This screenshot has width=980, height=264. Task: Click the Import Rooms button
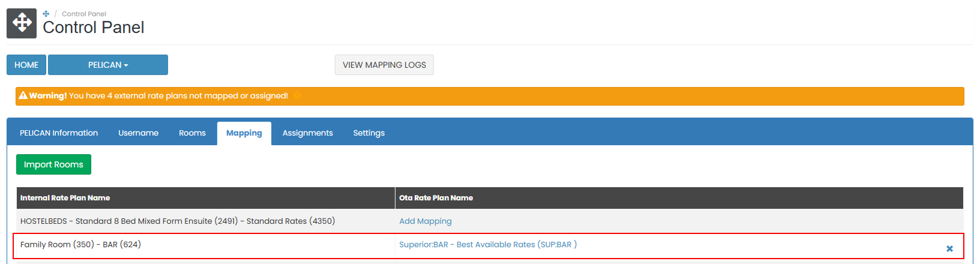[53, 164]
